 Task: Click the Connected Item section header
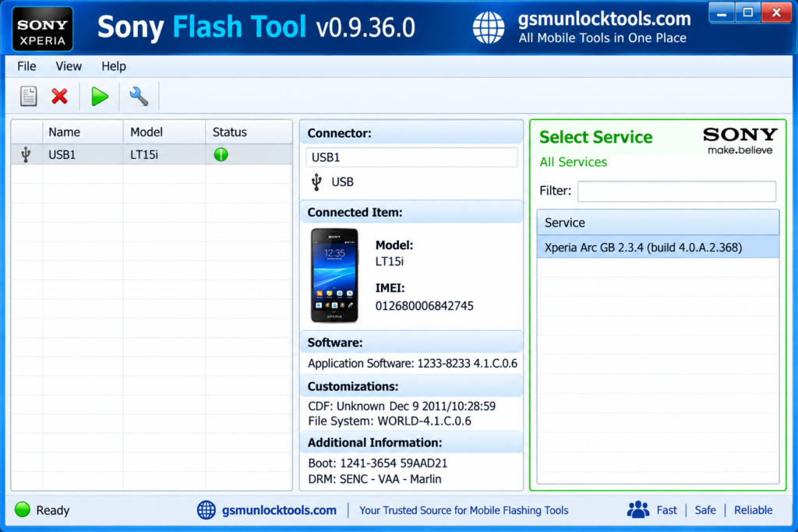(411, 212)
